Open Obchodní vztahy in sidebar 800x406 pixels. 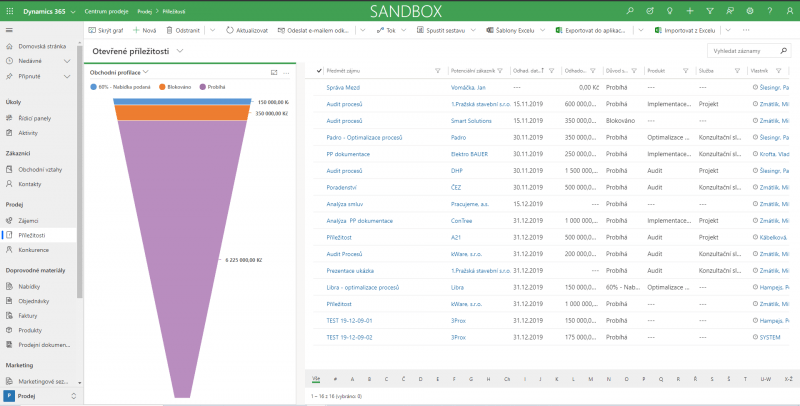[40, 170]
